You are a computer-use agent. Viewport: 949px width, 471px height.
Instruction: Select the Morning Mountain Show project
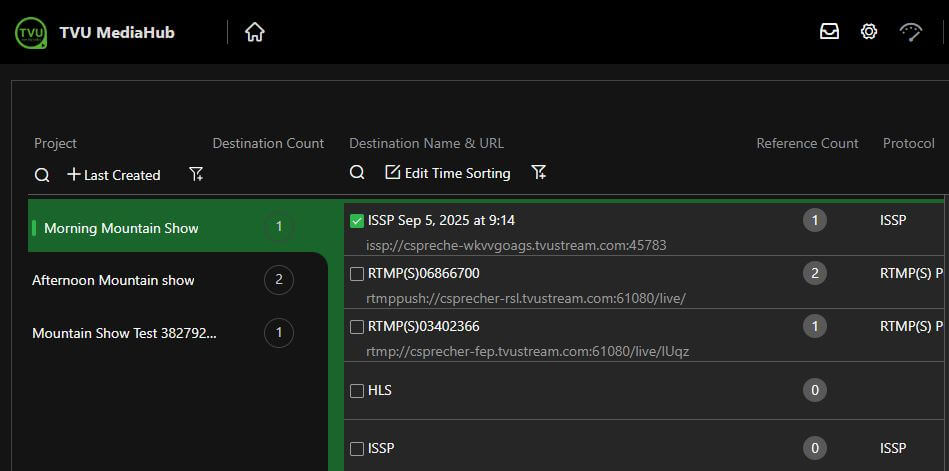coord(121,228)
